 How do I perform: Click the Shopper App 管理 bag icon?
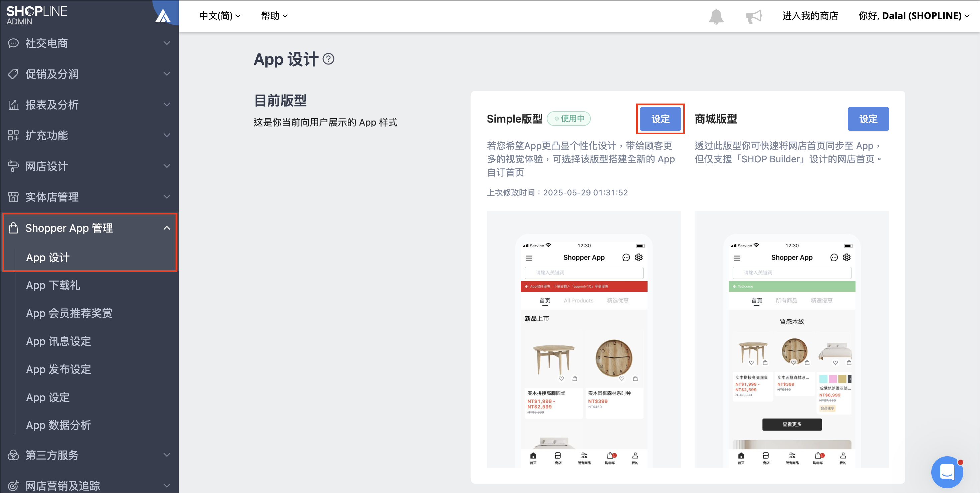pos(13,228)
